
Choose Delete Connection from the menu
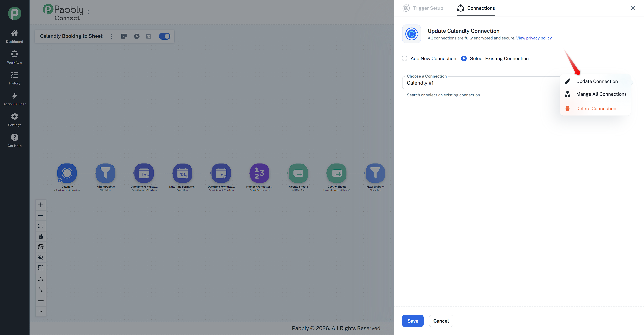click(x=595, y=109)
